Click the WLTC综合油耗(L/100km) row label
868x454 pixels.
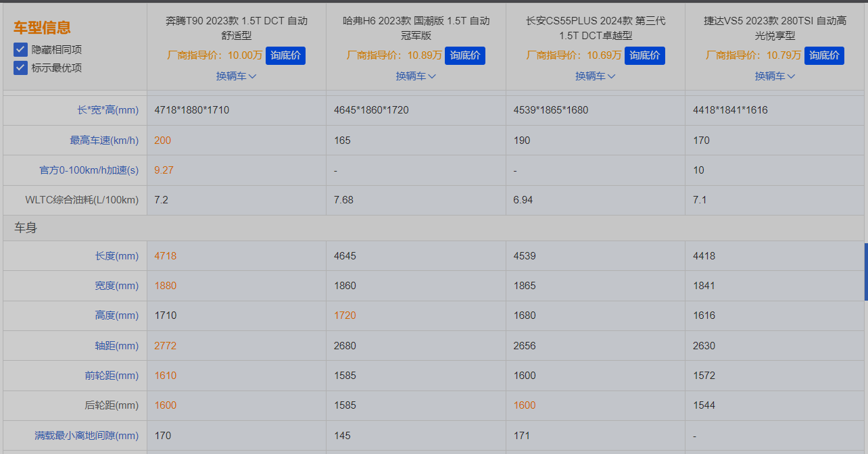point(82,200)
